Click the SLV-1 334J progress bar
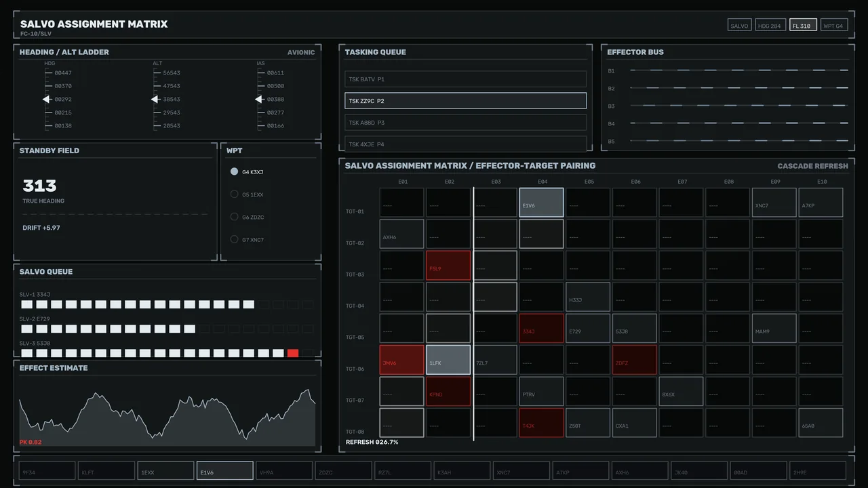Image resolution: width=868 pixels, height=488 pixels. [x=167, y=304]
